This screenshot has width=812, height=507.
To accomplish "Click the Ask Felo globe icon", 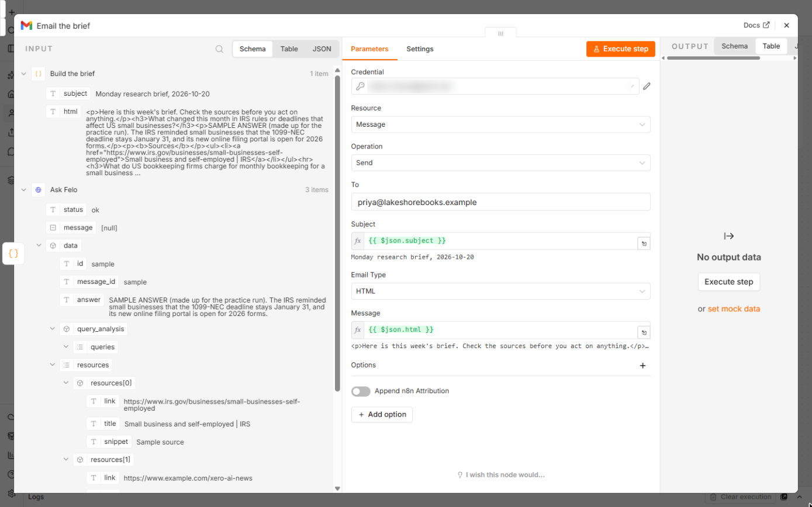I will click(x=38, y=190).
